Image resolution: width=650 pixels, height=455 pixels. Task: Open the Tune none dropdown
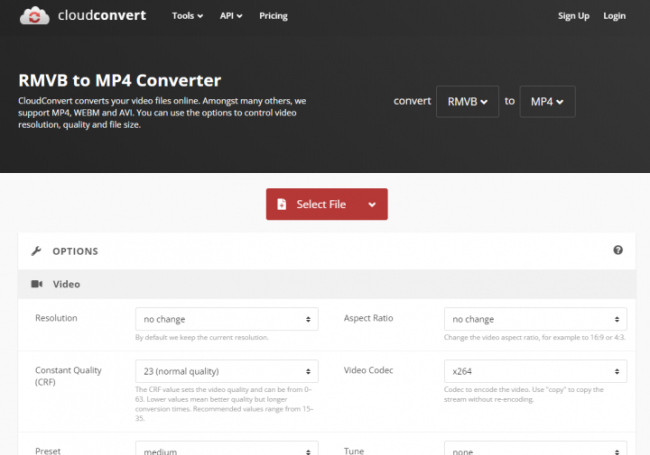click(535, 448)
